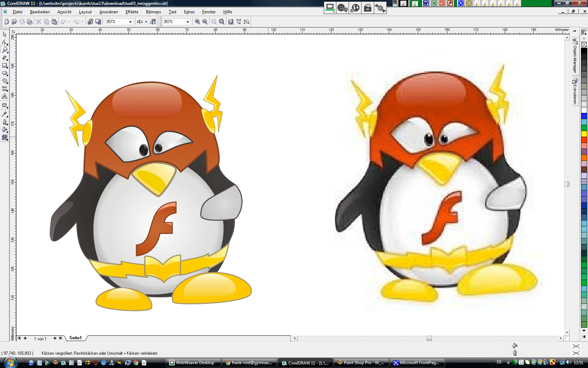Click the Import toolbar icon
The height and width of the screenshot is (368, 588).
90,22
